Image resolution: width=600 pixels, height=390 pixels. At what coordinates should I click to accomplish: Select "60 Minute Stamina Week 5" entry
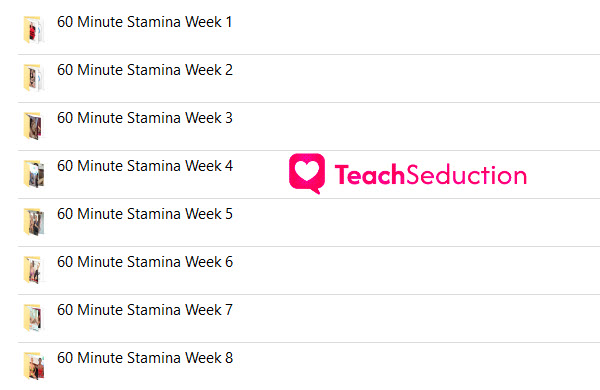click(145, 214)
